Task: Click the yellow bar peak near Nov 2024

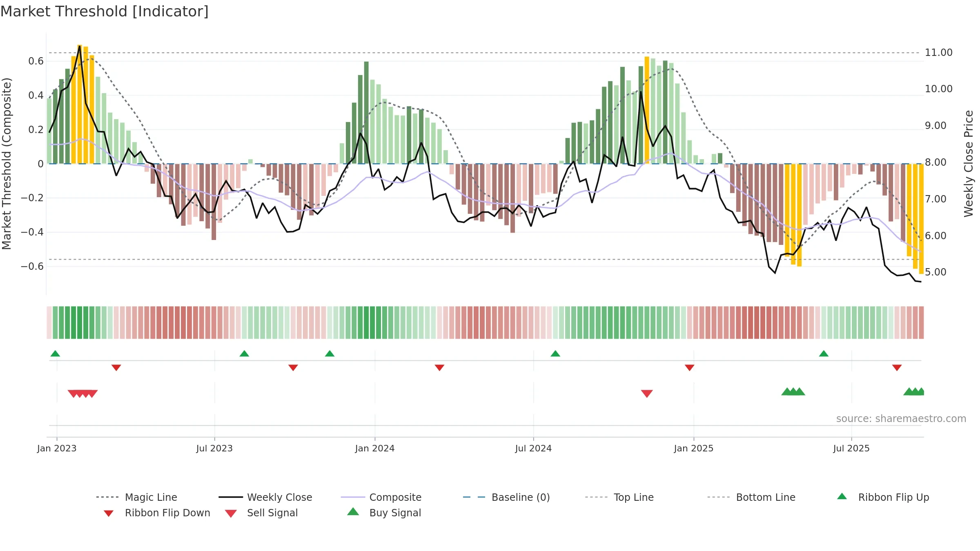Action: pos(647,110)
